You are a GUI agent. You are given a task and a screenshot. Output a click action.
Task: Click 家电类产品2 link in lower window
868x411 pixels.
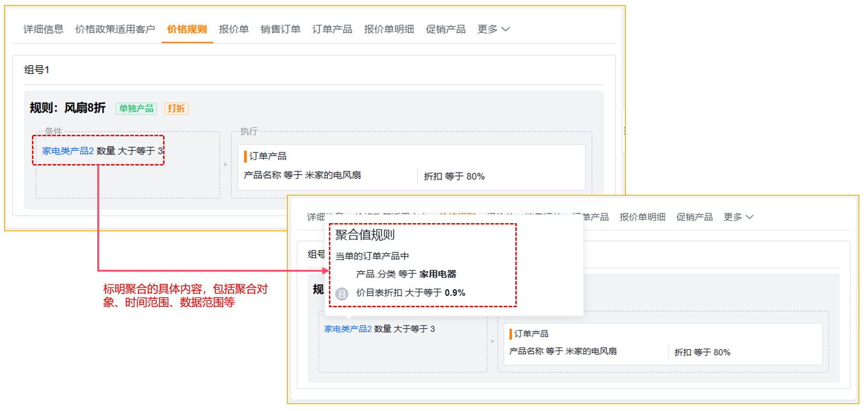tap(348, 329)
